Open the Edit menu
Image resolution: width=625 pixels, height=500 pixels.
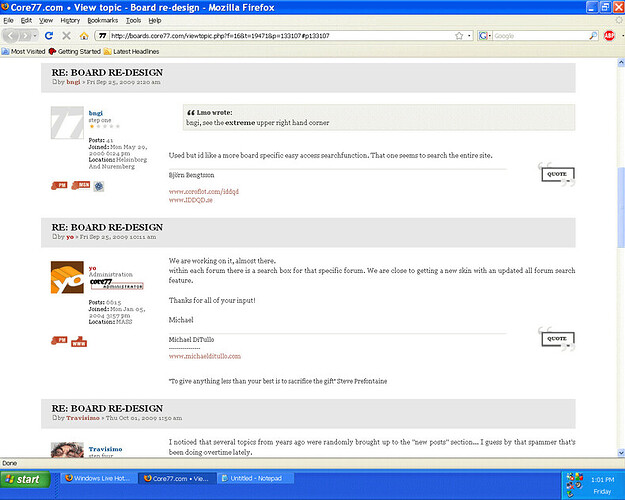tap(26, 20)
